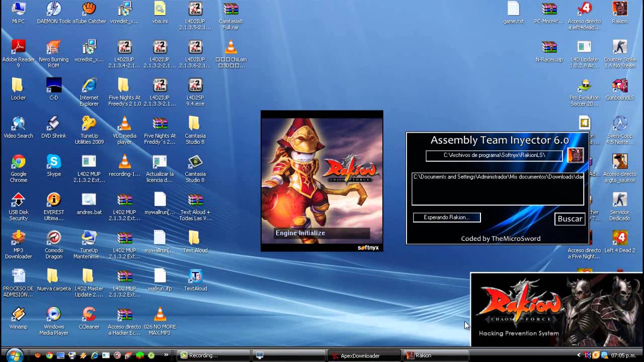
Task: Switch to ApexDownloader taskbar button
Action: pos(365,355)
